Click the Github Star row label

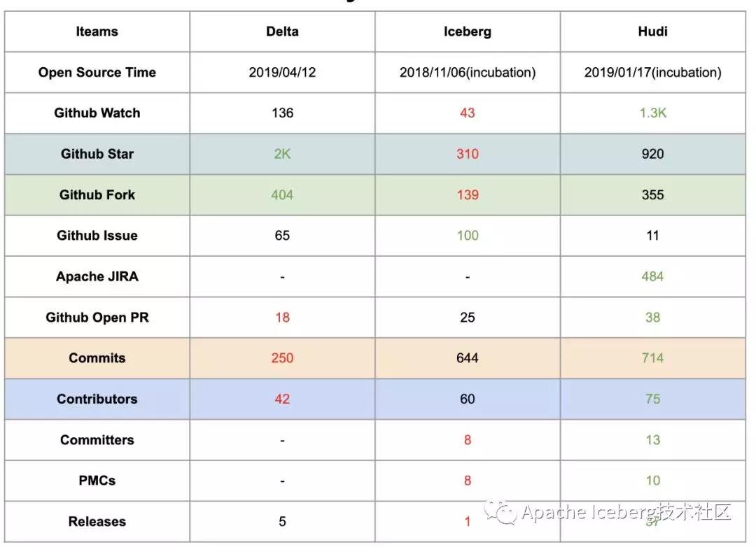coord(97,154)
